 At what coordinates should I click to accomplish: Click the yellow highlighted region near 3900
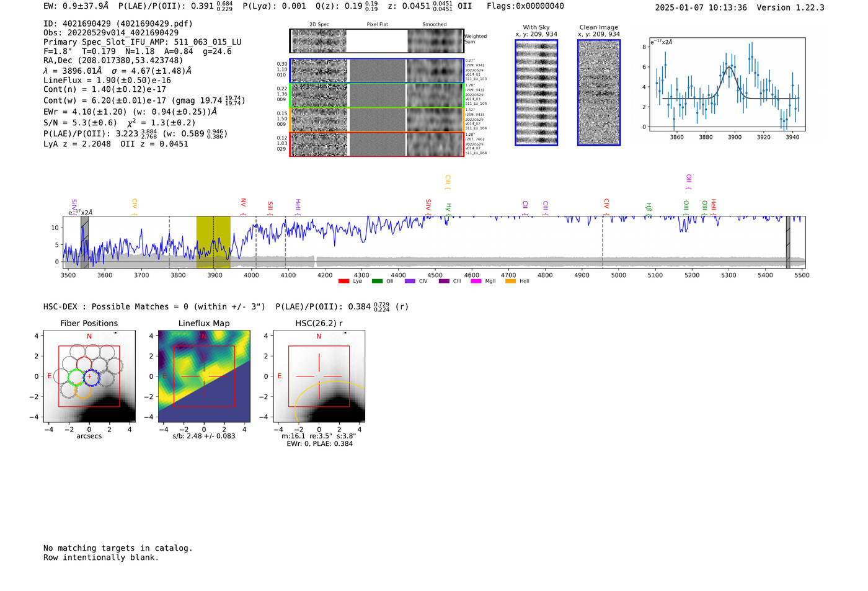213,242
